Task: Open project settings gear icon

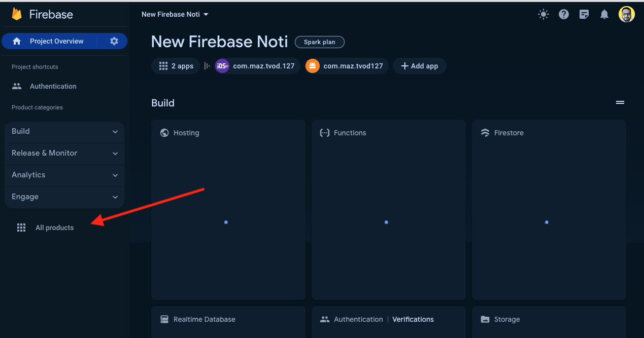Action: 114,41
